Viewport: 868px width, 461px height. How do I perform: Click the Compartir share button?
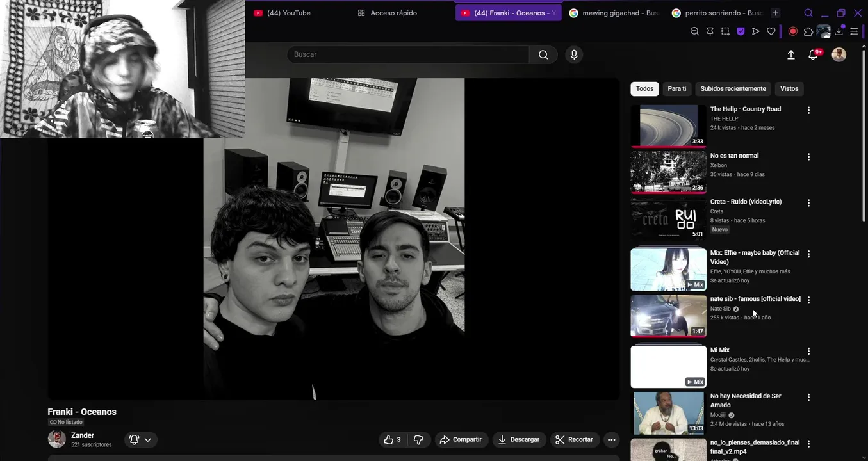point(461,439)
